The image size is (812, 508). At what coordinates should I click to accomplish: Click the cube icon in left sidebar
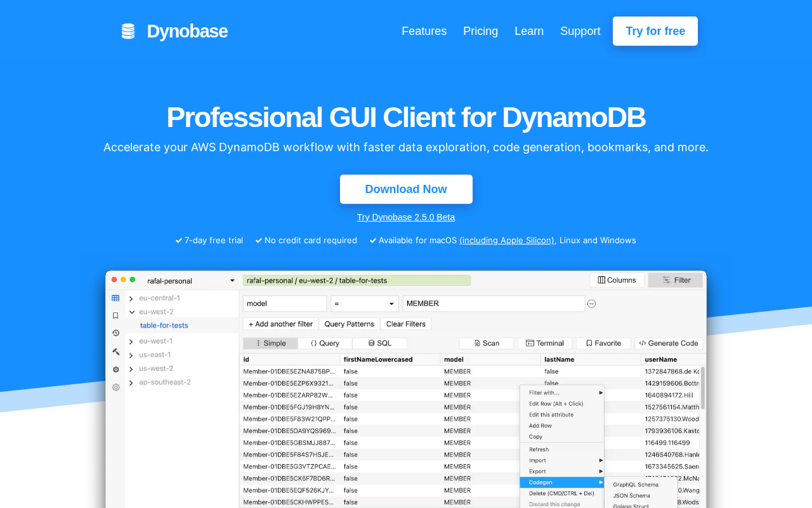pyautogui.click(x=115, y=369)
